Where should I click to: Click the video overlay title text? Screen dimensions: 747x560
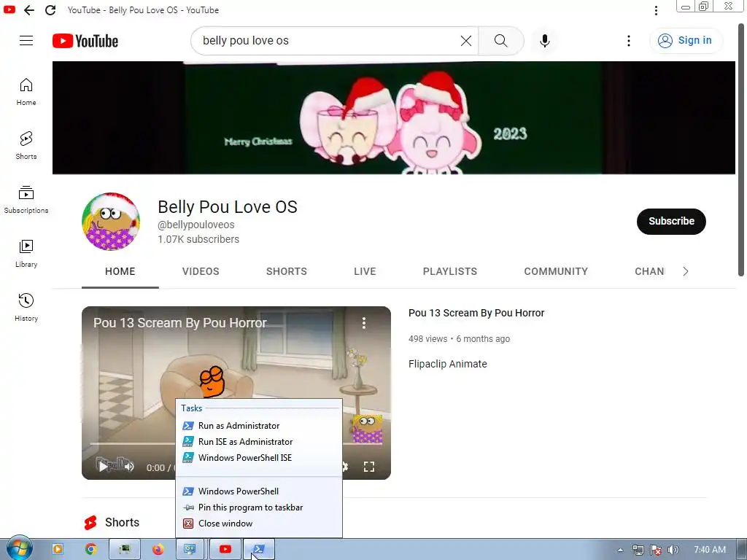pyautogui.click(x=180, y=323)
